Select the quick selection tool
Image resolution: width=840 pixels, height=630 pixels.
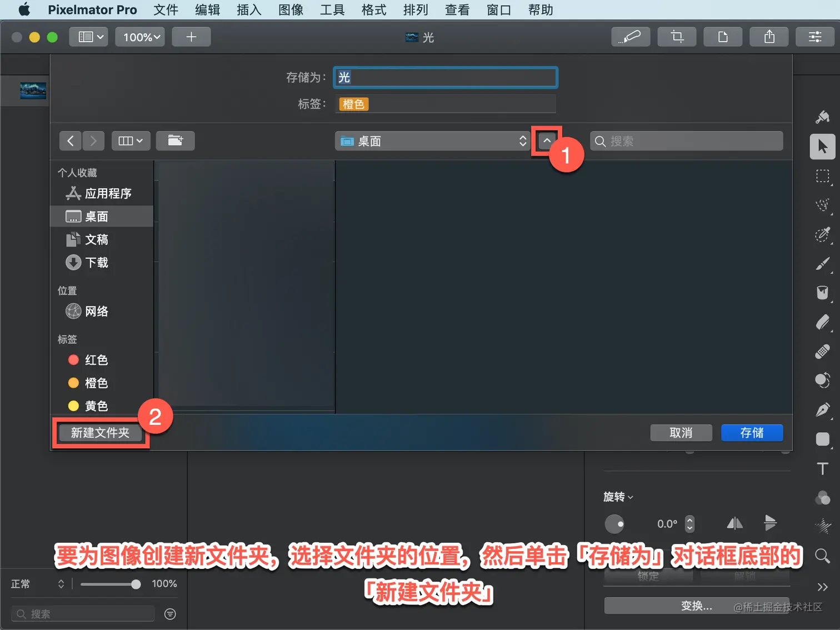coord(823,205)
